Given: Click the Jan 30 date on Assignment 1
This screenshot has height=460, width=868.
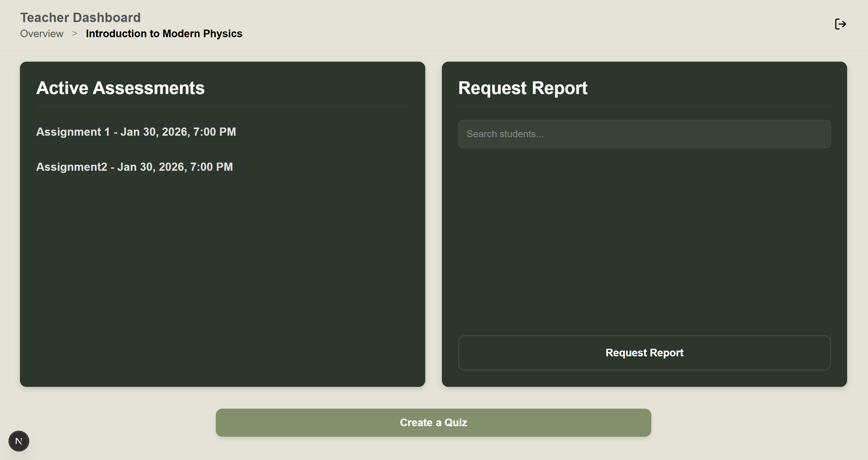Looking at the screenshot, I should pyautogui.click(x=138, y=132).
